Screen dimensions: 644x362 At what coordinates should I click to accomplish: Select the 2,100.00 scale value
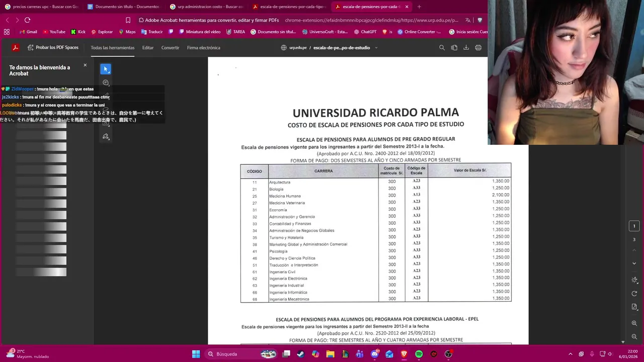501,195
